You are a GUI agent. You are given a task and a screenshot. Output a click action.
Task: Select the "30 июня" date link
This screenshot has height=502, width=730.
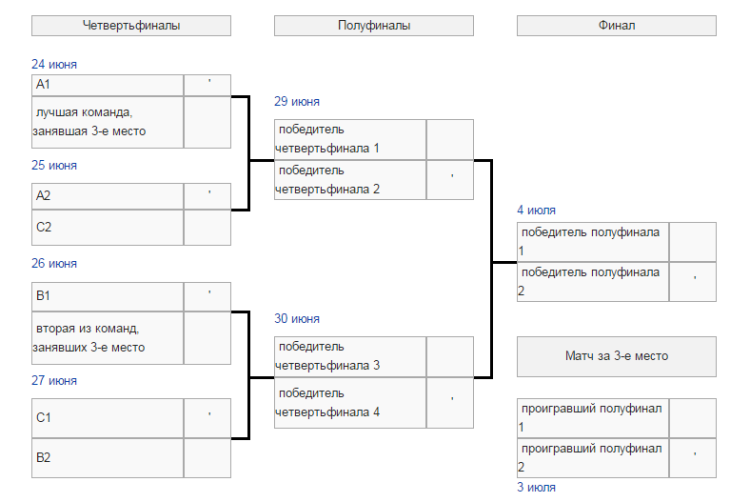297,318
